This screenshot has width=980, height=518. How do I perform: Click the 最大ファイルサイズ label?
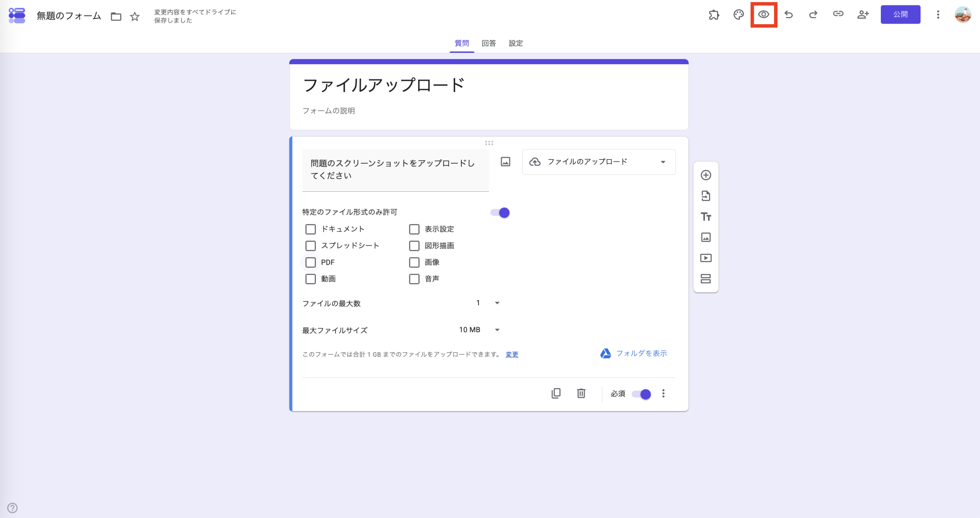tap(335, 330)
